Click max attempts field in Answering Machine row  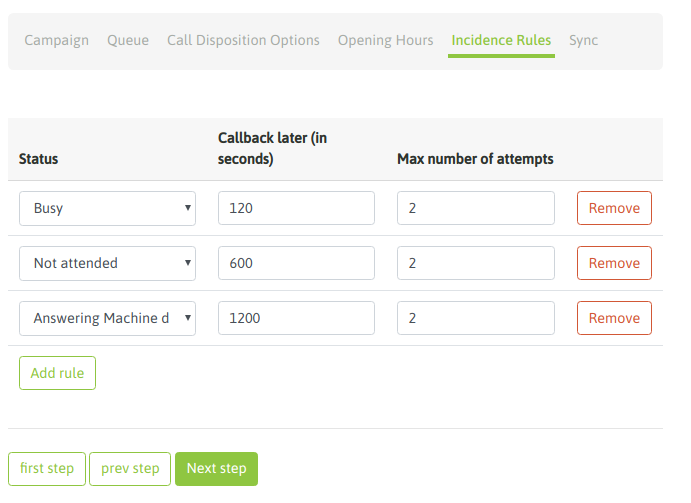point(476,318)
